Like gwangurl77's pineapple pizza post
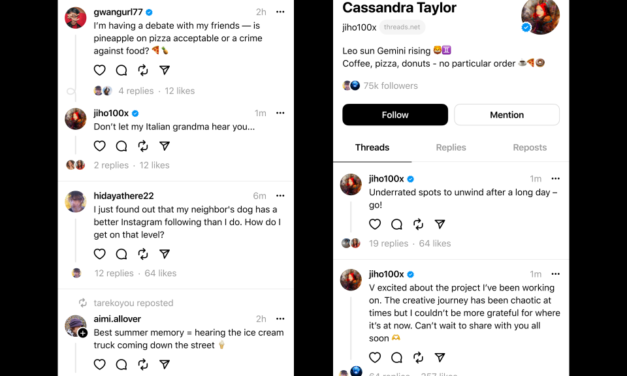627x376 pixels. (100, 70)
